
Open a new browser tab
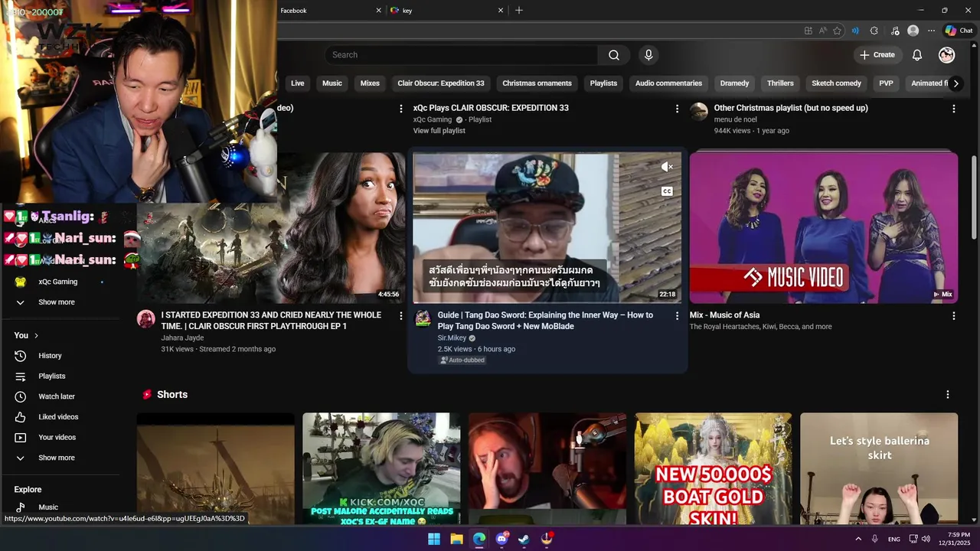(x=519, y=10)
